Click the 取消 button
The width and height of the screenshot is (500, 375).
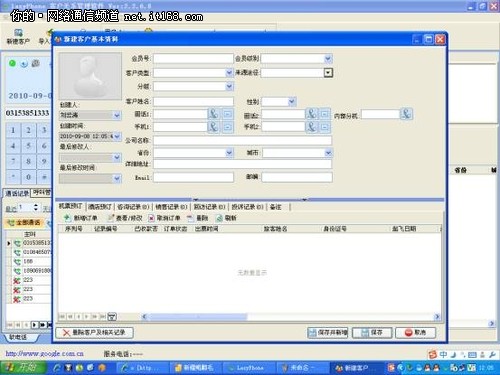tap(415, 332)
